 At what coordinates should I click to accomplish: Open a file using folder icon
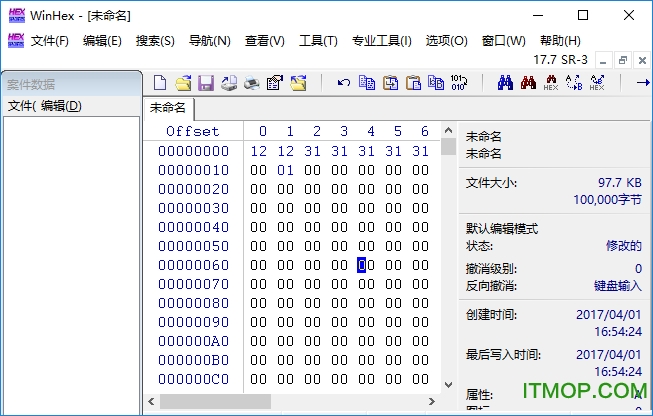point(183,83)
